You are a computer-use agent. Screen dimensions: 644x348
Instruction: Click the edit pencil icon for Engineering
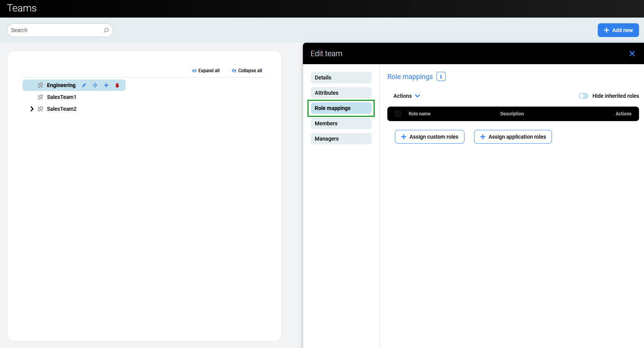(84, 85)
